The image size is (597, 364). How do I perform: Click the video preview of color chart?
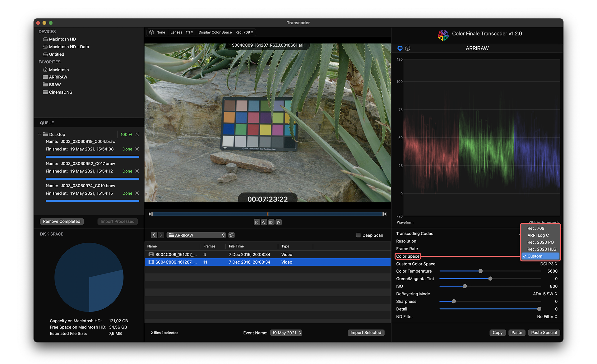267,123
